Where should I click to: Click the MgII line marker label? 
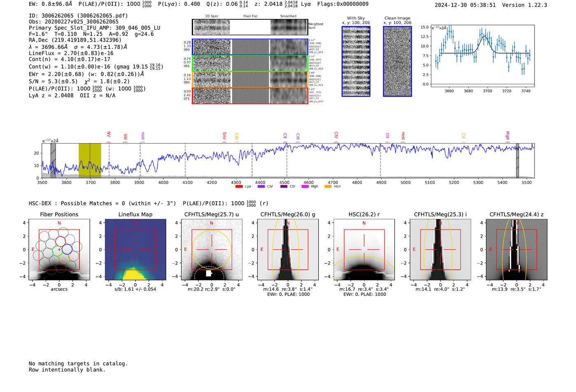tap(507, 137)
